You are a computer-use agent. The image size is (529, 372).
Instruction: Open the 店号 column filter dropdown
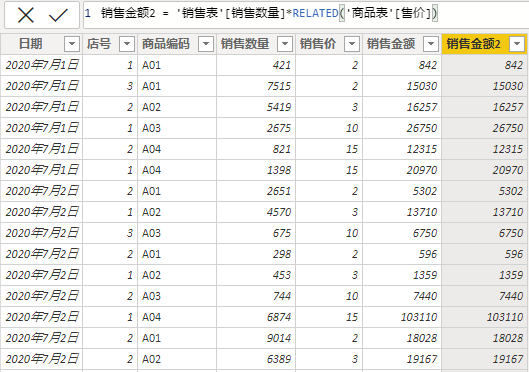pos(127,44)
